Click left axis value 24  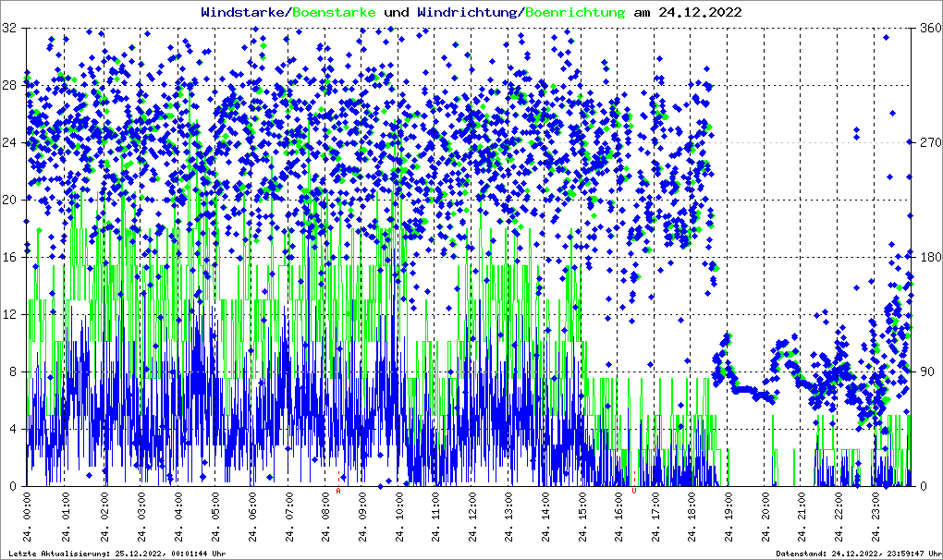tap(9, 143)
